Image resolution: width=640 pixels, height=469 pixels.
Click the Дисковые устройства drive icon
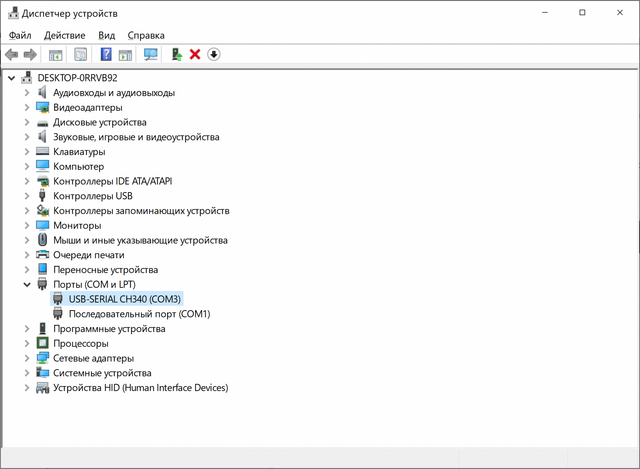point(42,123)
